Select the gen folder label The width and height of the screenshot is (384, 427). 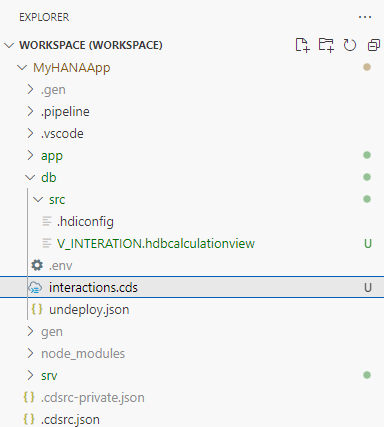(x=52, y=332)
